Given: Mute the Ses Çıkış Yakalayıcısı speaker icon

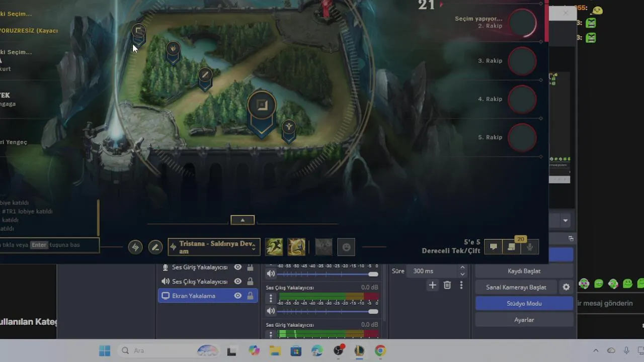Looking at the screenshot, I should [x=271, y=311].
